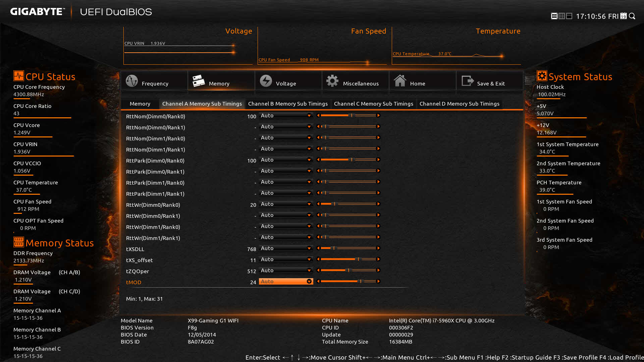Increase tMOD with right slider arrow
This screenshot has height=362, width=644.
(x=378, y=282)
